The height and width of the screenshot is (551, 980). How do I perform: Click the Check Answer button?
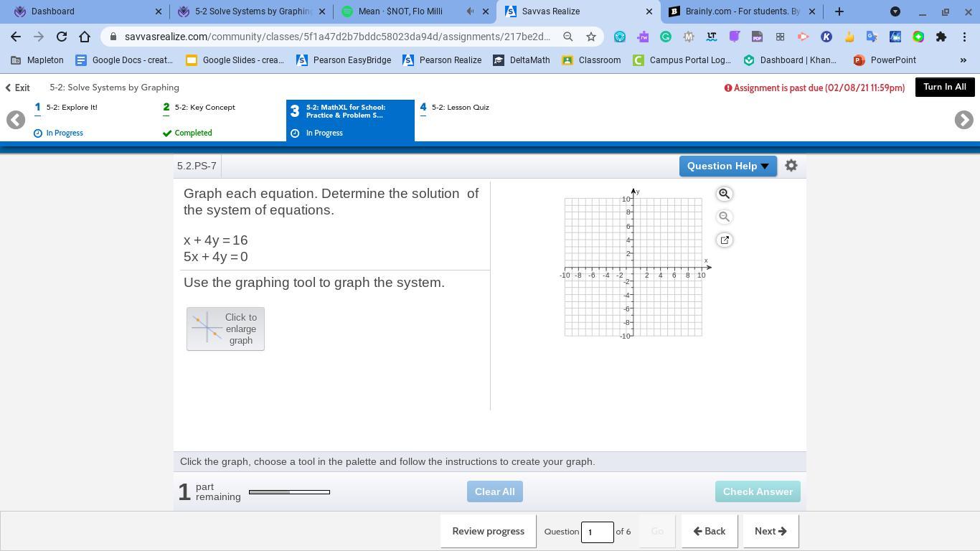click(x=758, y=491)
